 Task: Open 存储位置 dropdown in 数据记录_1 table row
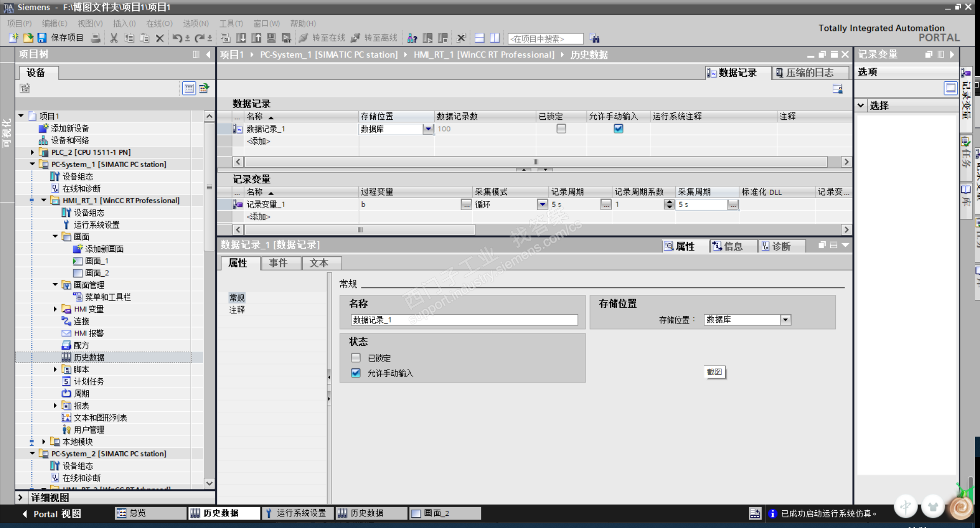429,129
